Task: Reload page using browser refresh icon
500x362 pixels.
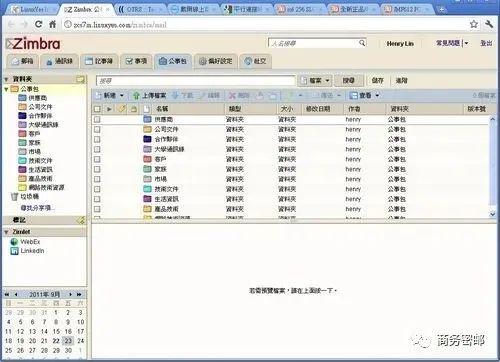Action: point(39,24)
